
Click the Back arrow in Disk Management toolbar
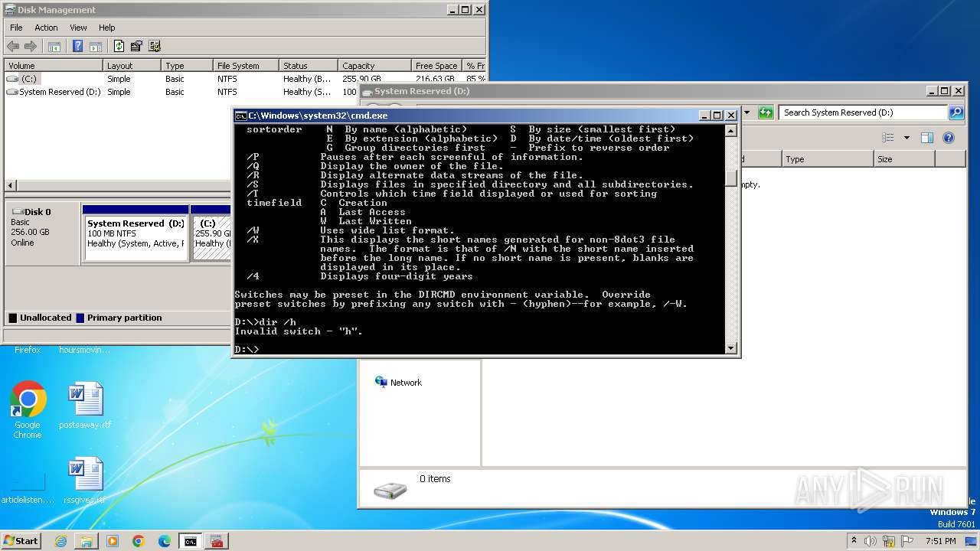(13, 47)
